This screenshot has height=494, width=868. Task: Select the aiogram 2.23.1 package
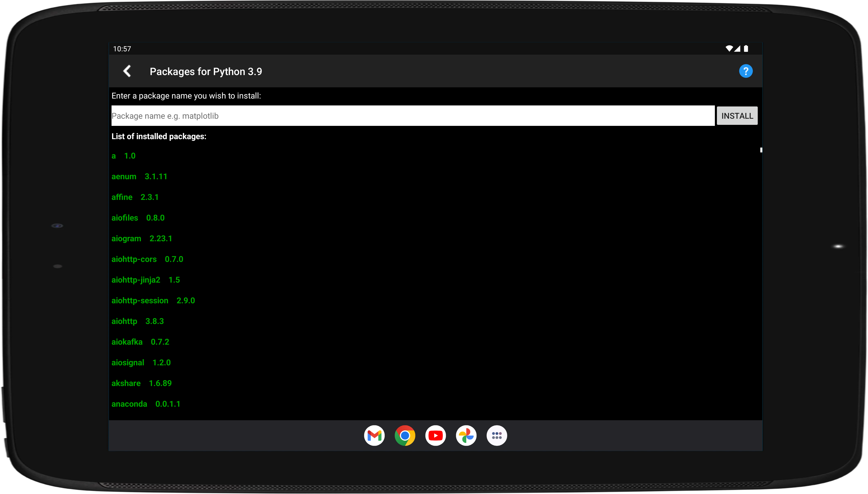(142, 239)
